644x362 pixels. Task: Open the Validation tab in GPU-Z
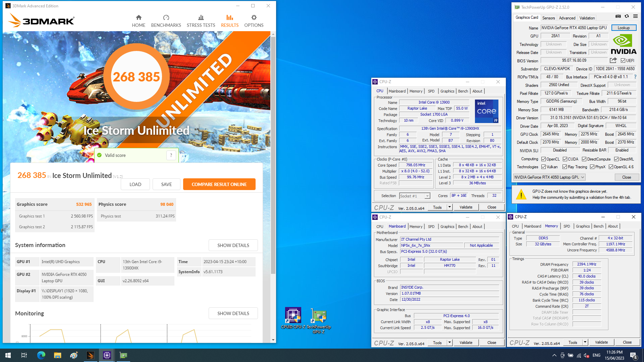click(x=587, y=18)
